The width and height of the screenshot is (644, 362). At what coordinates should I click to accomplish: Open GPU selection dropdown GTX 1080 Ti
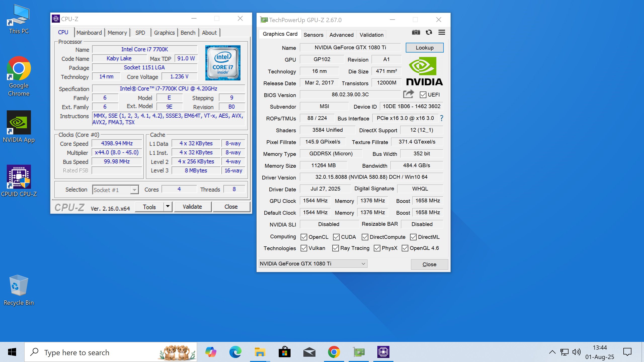point(313,264)
